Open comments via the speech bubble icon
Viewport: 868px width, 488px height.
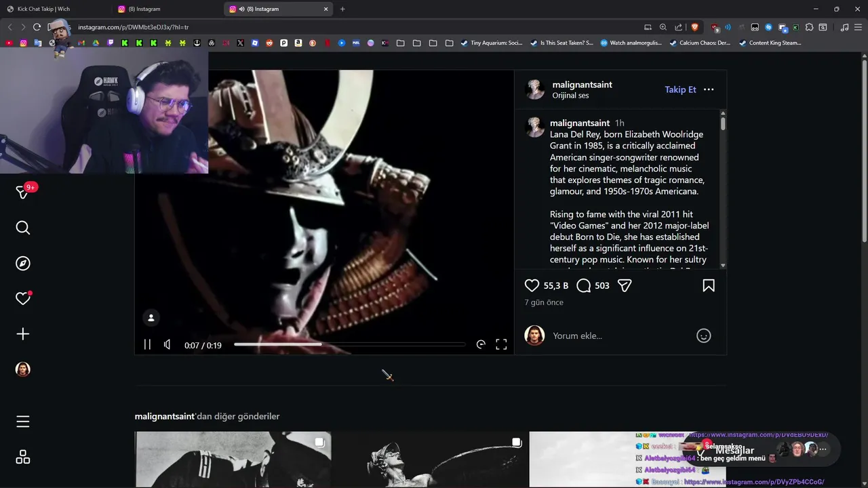[x=583, y=286]
